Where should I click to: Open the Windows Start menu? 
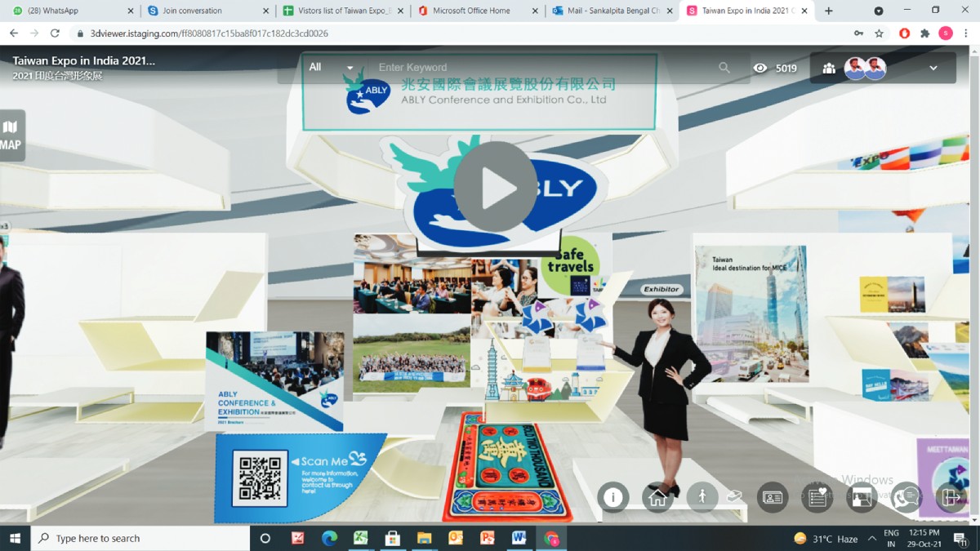15,538
